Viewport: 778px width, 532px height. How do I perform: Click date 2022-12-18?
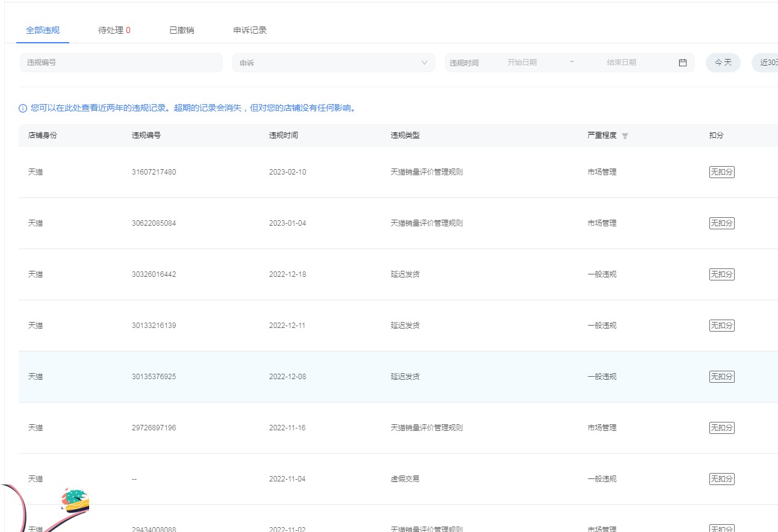pos(288,274)
